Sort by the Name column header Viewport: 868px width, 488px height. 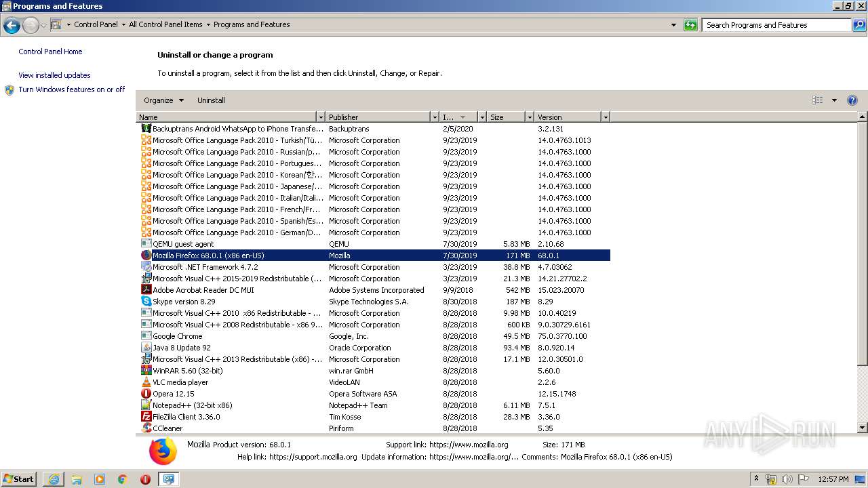point(226,117)
